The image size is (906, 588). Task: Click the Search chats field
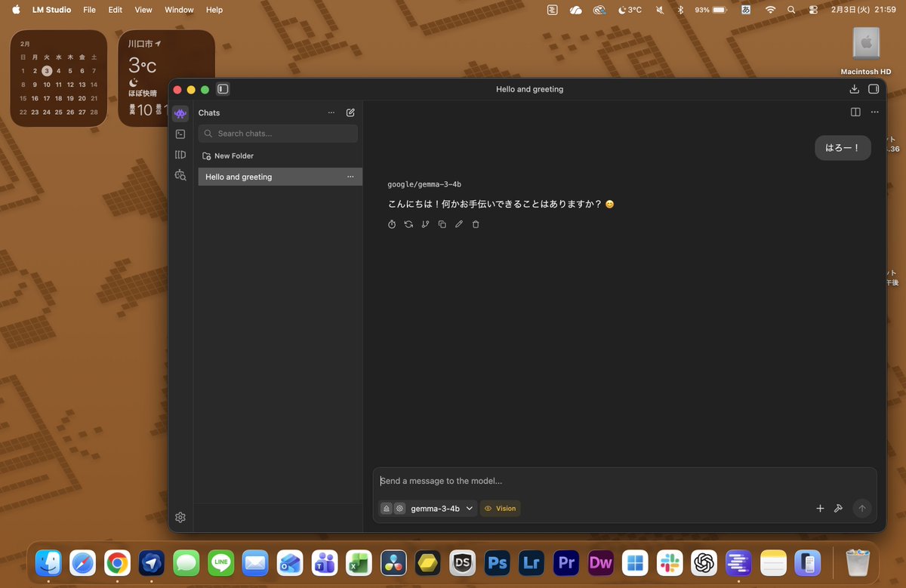click(278, 134)
